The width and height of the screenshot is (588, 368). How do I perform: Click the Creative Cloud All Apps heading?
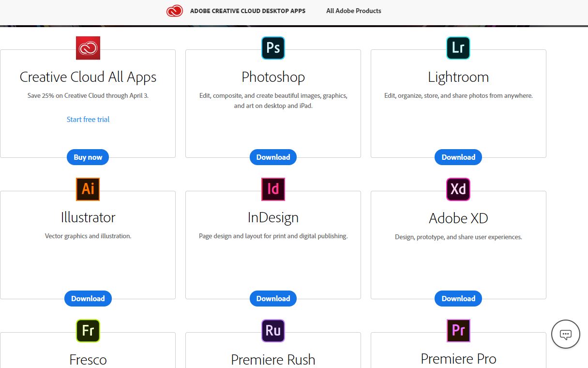point(88,77)
